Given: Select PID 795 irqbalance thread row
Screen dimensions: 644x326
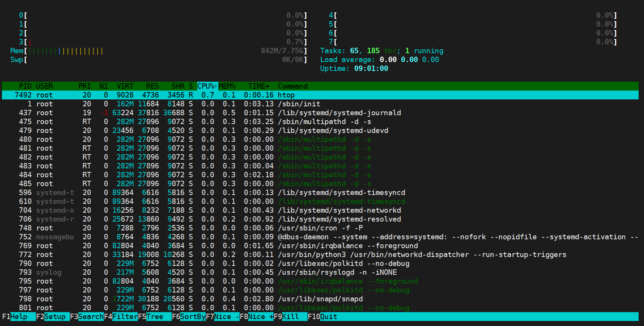Looking at the screenshot, I should point(320,281).
